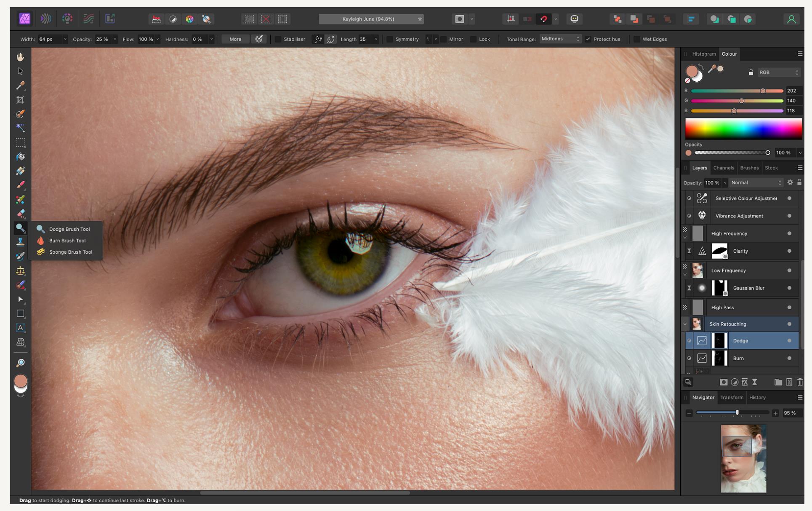The height and width of the screenshot is (511, 812).
Task: Select the Burn Brush Tool from flyout
Action: 67,241
